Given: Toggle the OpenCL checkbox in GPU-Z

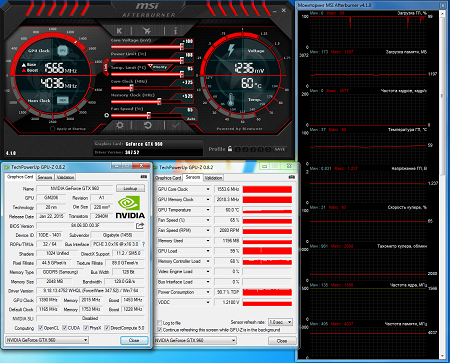Looking at the screenshot, I should pos(41,328).
